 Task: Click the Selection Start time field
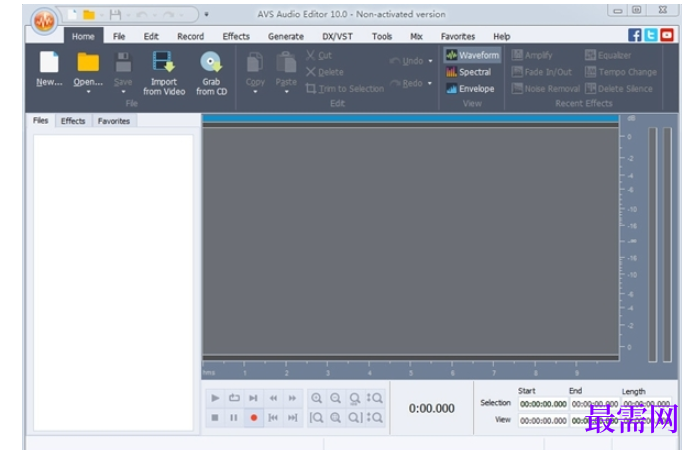[544, 404]
